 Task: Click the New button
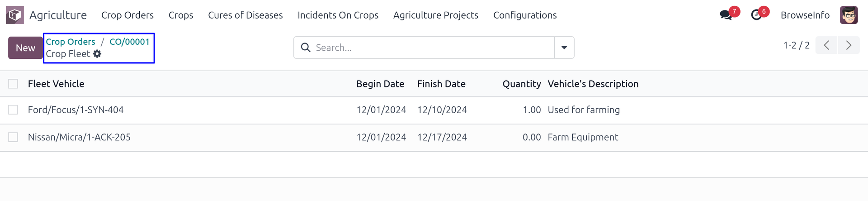25,48
